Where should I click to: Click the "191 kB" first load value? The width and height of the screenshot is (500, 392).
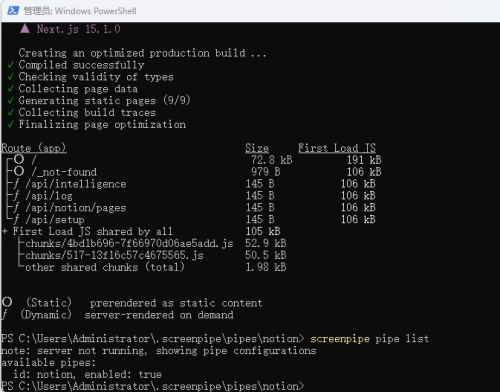[364, 160]
